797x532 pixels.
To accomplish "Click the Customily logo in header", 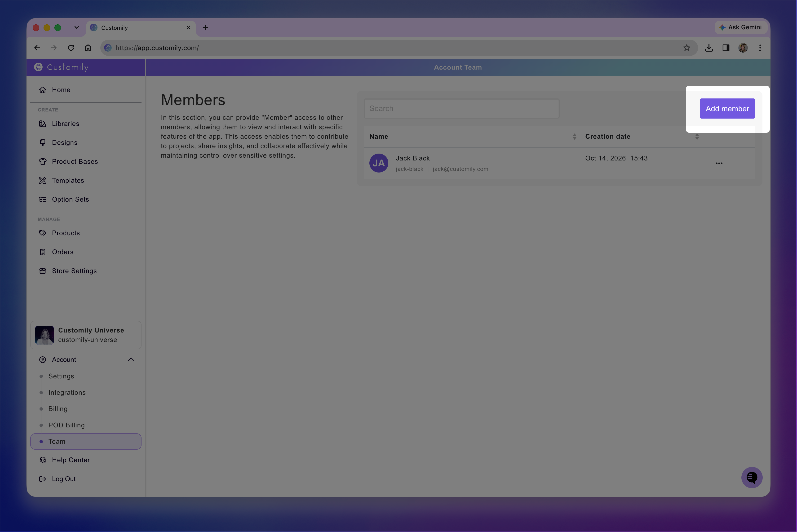I will tap(62, 67).
